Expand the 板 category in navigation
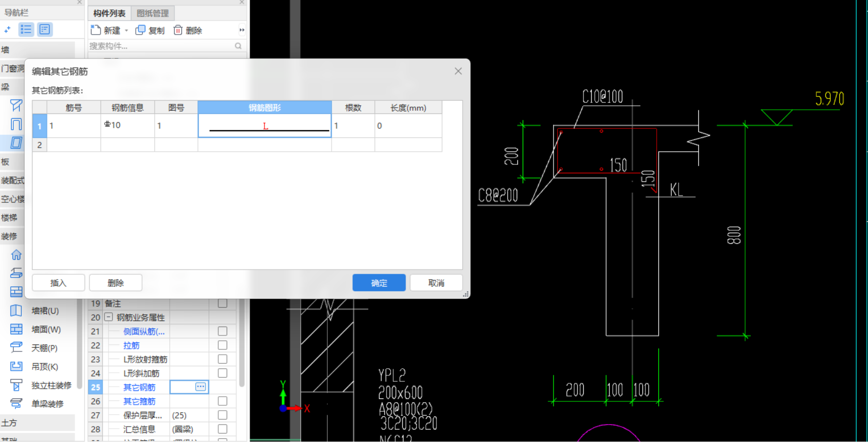 pyautogui.click(x=12, y=161)
